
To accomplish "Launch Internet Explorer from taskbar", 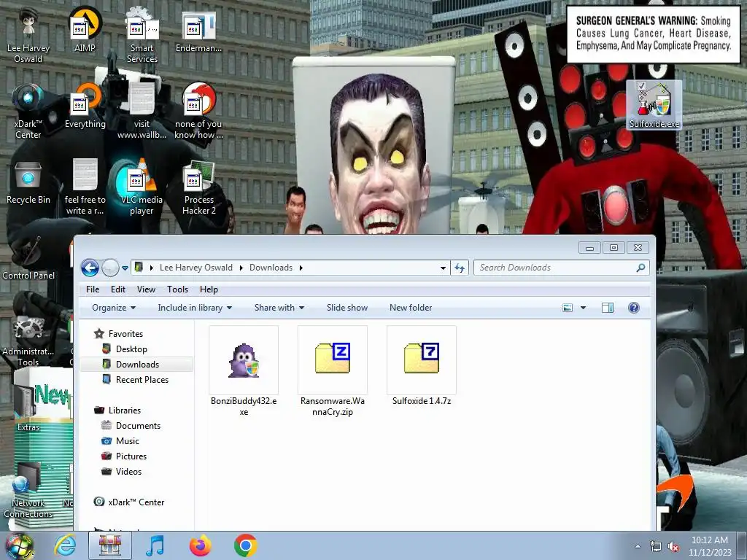I will pyautogui.click(x=65, y=545).
